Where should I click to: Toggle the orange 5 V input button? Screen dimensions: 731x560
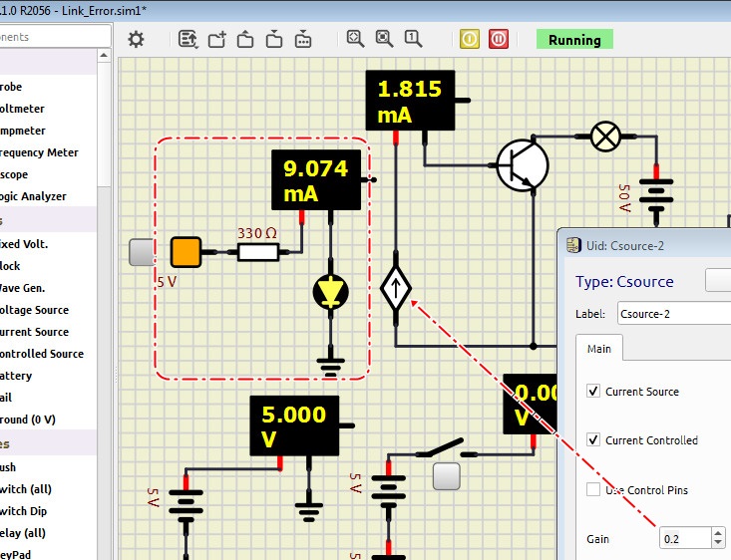186,252
